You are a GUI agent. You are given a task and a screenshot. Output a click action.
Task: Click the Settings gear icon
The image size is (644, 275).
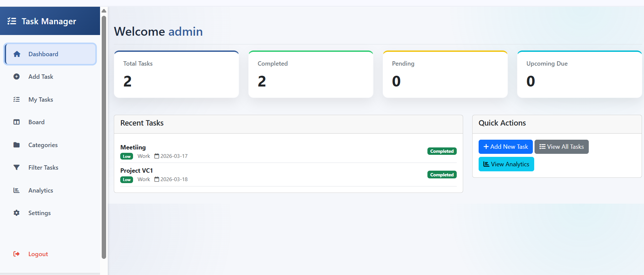(17, 213)
